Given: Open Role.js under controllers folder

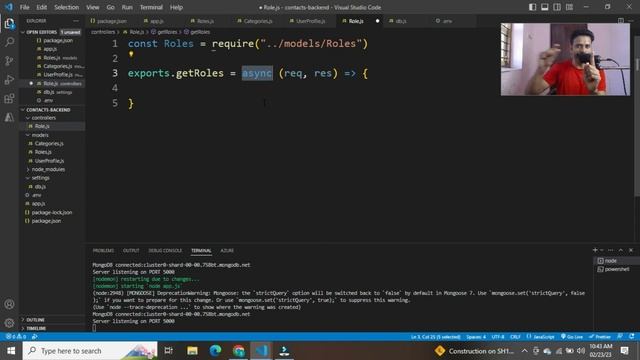Looking at the screenshot, I should point(52,127).
